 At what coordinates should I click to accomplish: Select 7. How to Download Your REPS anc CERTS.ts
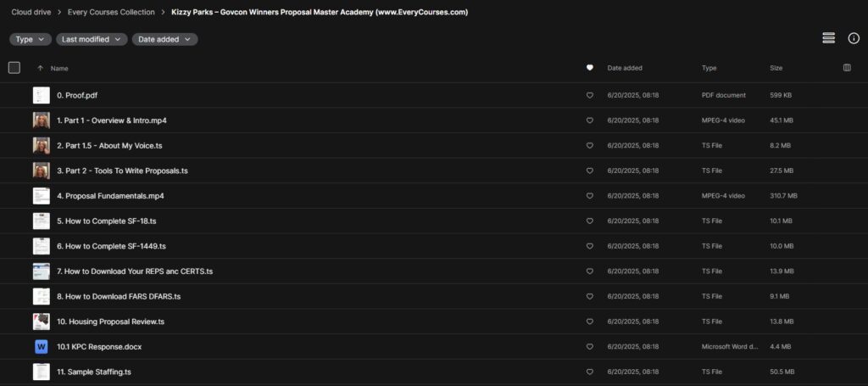pyautogui.click(x=135, y=271)
